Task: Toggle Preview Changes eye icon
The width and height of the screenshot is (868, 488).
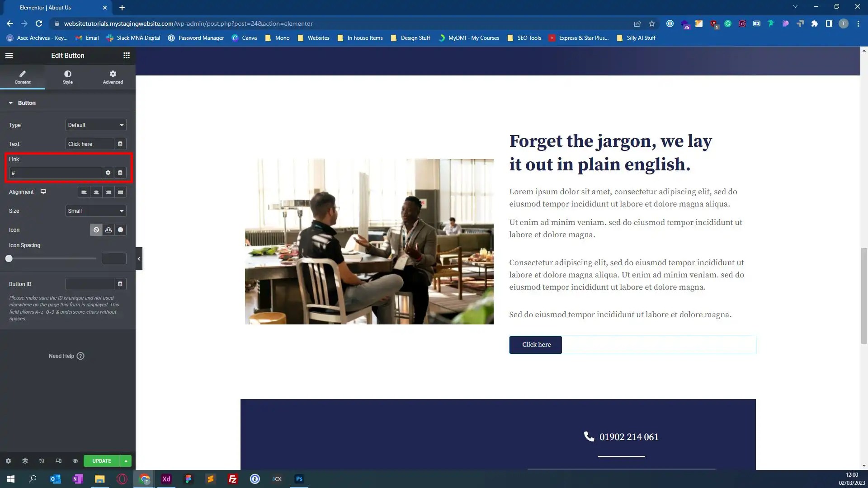Action: (75, 461)
